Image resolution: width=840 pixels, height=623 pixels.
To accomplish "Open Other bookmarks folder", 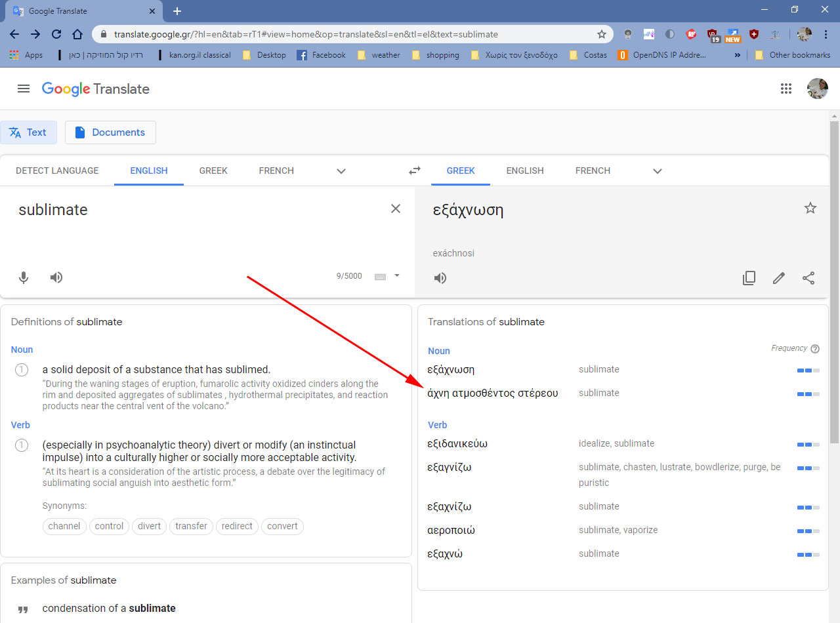I will [x=793, y=55].
